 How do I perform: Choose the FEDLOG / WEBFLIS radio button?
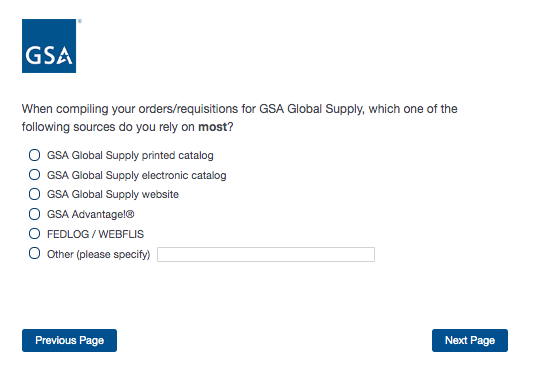pyautogui.click(x=34, y=234)
